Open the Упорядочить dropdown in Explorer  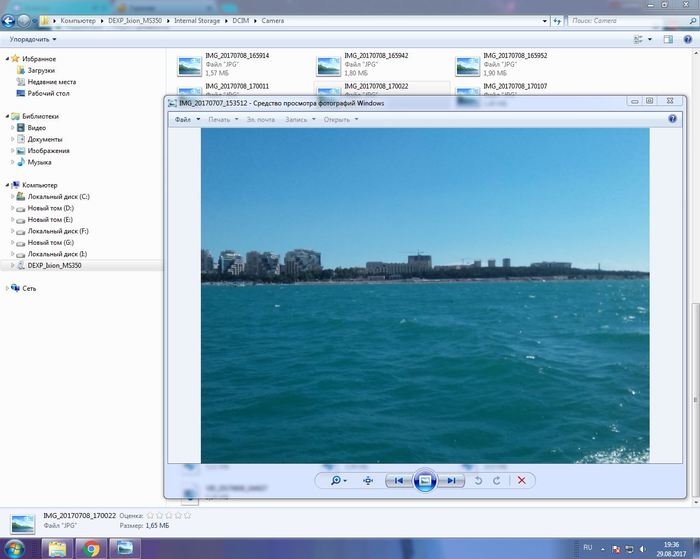point(32,40)
